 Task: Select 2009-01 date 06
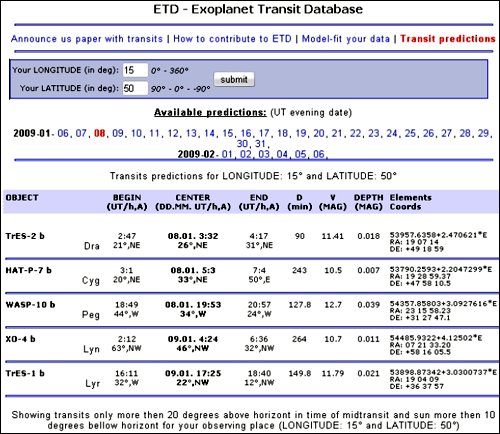point(63,133)
